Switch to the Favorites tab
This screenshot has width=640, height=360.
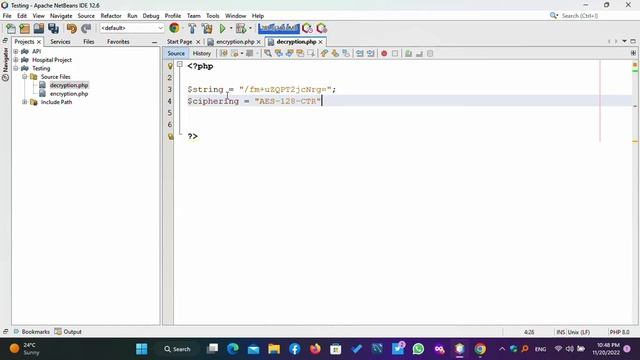[118, 42]
